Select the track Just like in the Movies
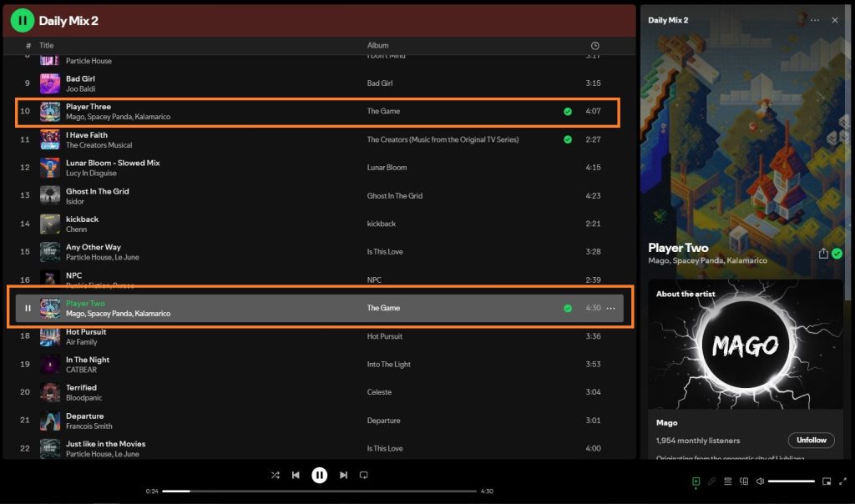Screen dimensions: 855x504 pyautogui.click(x=106, y=444)
